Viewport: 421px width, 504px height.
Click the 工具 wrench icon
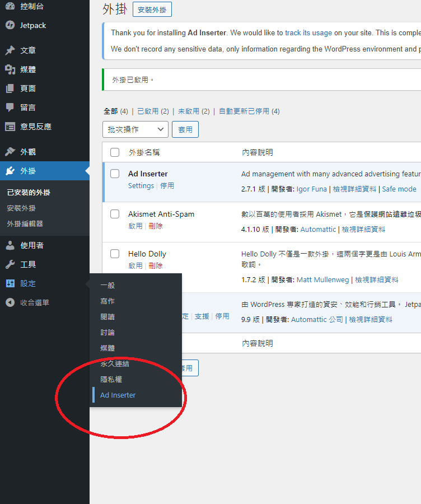pyautogui.click(x=10, y=264)
